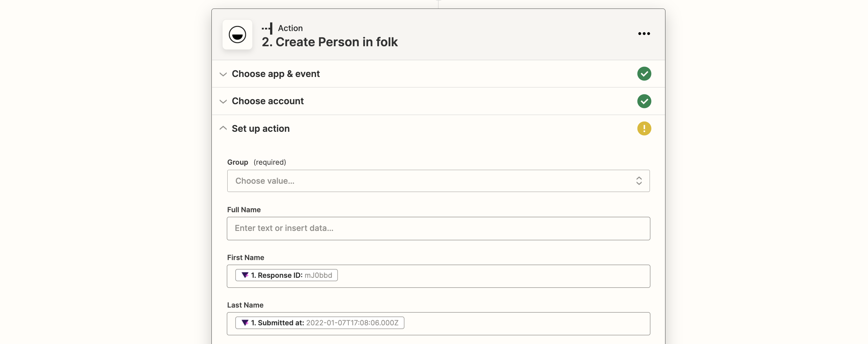Expand the Choose account section chevron
The width and height of the screenshot is (868, 344).
pos(223,101)
